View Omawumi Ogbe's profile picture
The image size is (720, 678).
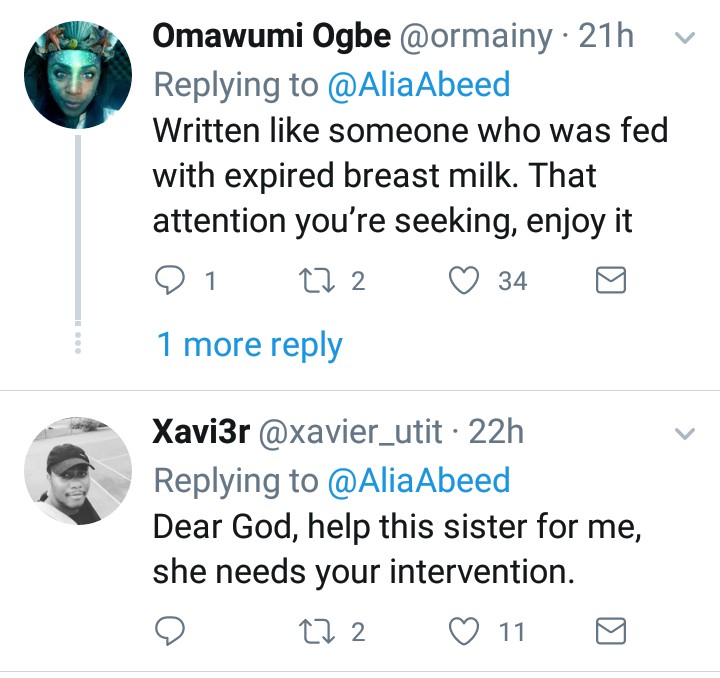(x=78, y=74)
